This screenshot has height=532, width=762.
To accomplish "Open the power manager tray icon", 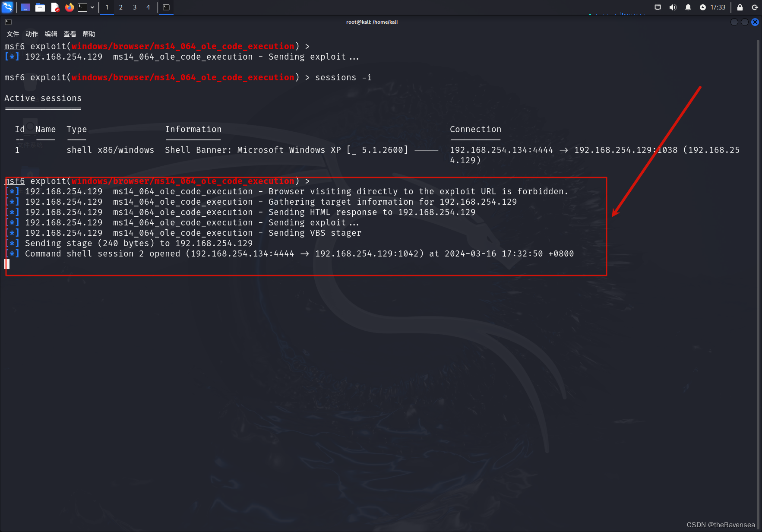I will pyautogui.click(x=703, y=7).
